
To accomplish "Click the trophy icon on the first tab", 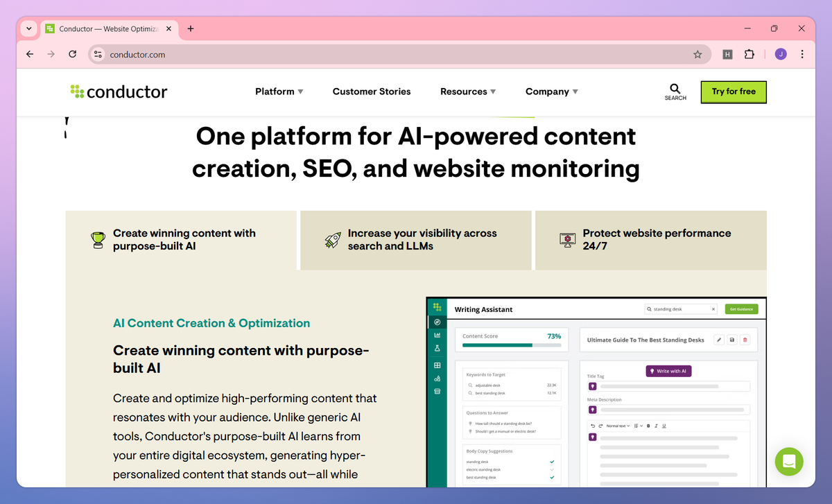I will pos(98,240).
